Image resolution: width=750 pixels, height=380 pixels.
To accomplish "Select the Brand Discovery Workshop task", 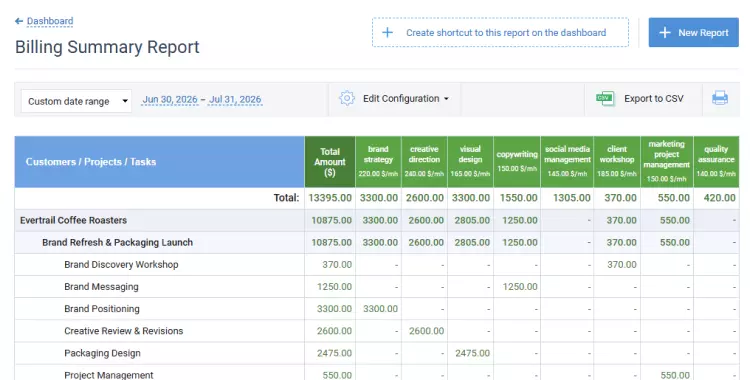I will tap(121, 265).
